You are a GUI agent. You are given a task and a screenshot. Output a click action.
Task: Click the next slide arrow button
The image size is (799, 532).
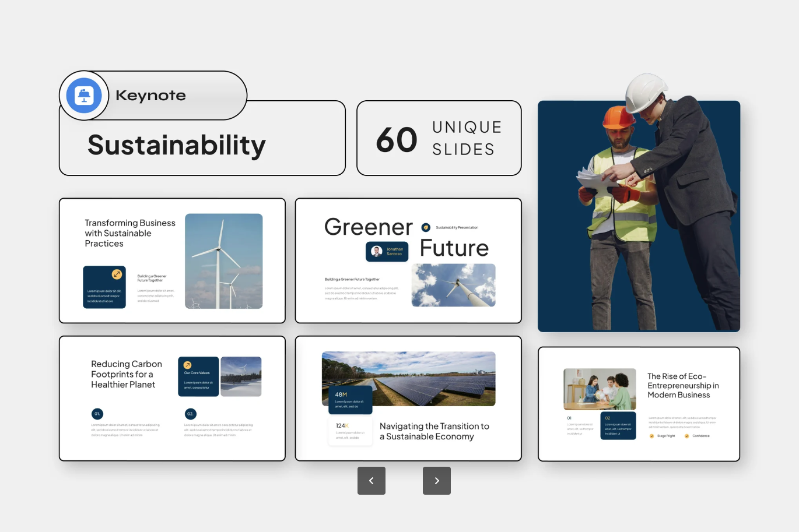[x=437, y=481]
